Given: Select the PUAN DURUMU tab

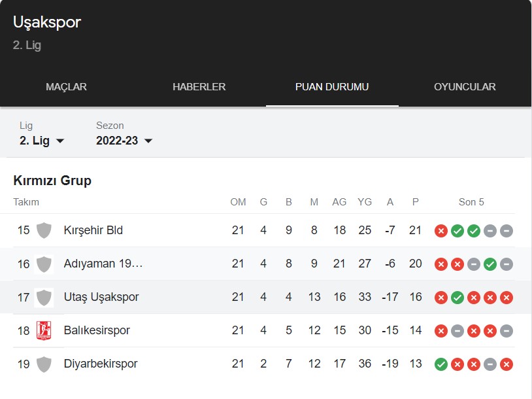Looking at the screenshot, I should pos(332,87).
